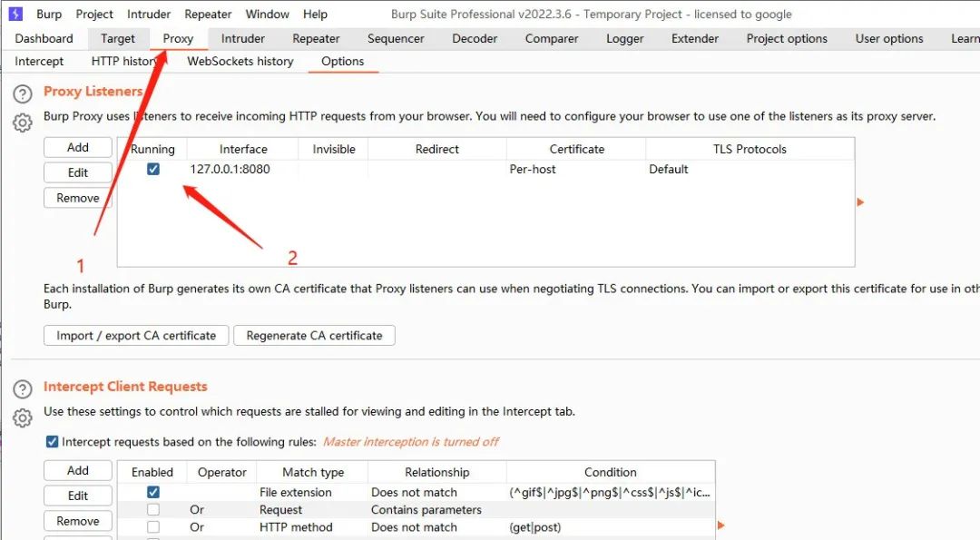Screen dimensions: 980x540
Task: Click the Interface column header
Action: (243, 150)
